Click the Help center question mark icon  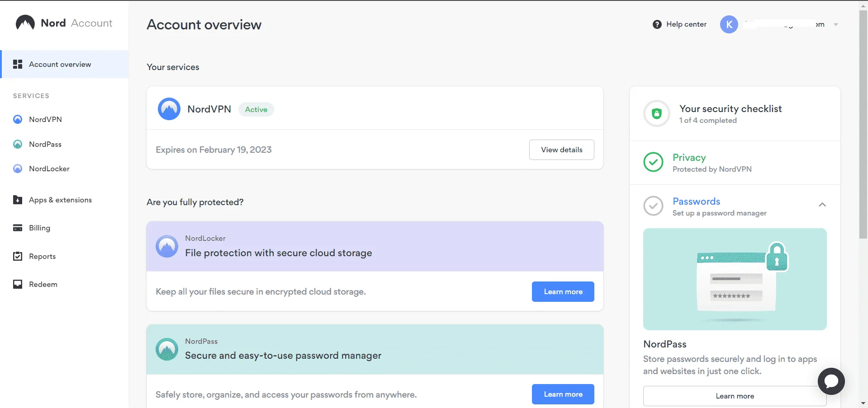pyautogui.click(x=657, y=24)
